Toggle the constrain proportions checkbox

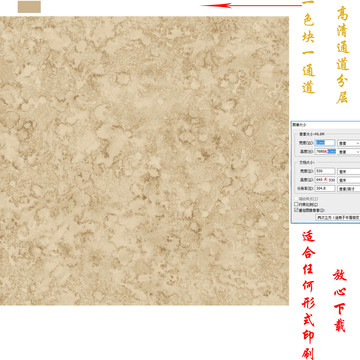[296, 204]
